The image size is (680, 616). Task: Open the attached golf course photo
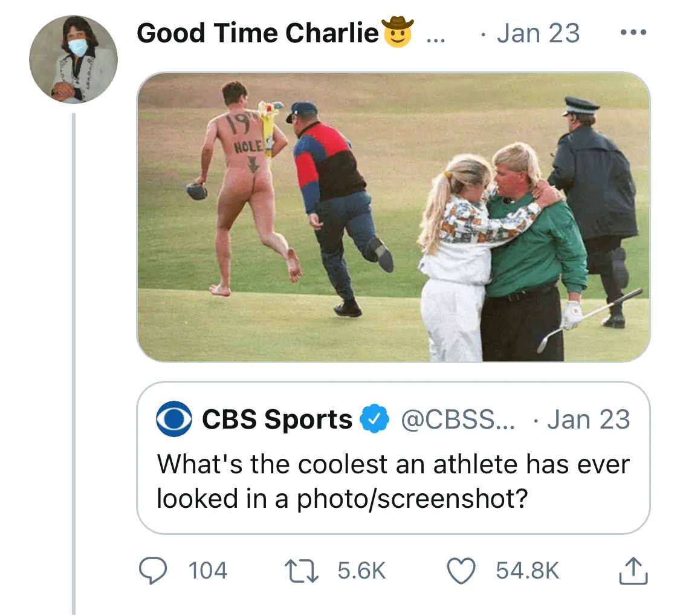point(393,216)
